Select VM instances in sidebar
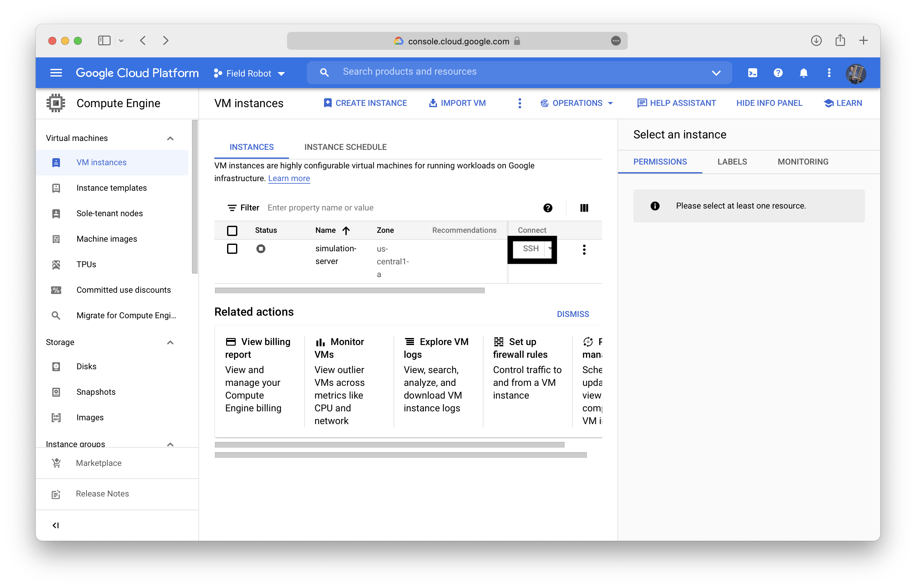 [112, 162]
